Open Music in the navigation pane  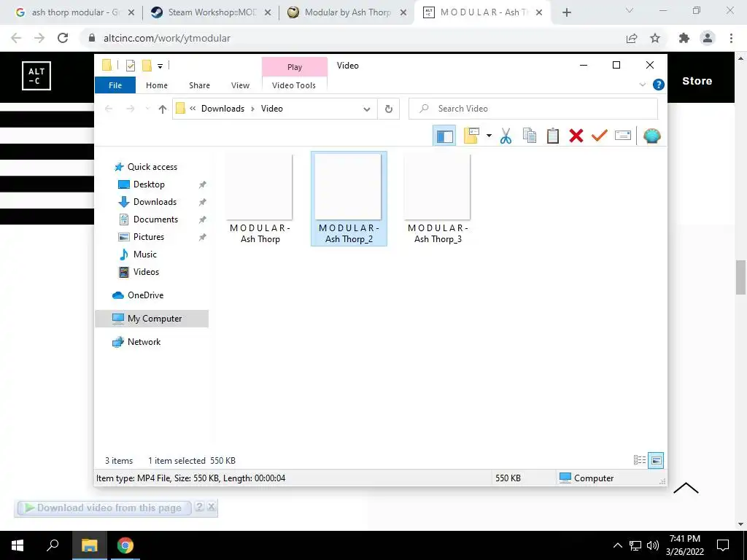tap(145, 254)
